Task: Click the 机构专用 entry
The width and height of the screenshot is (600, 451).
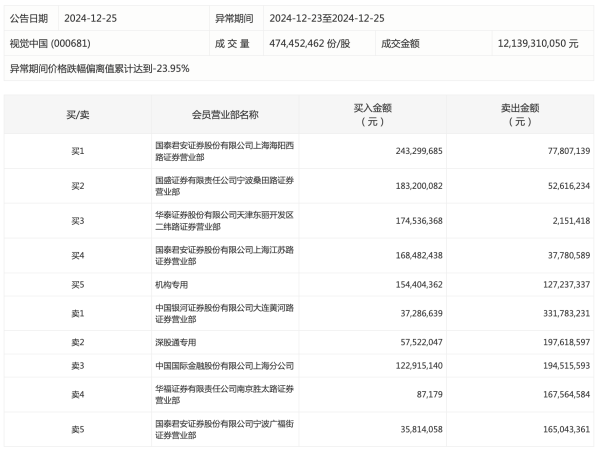Action: 171,285
